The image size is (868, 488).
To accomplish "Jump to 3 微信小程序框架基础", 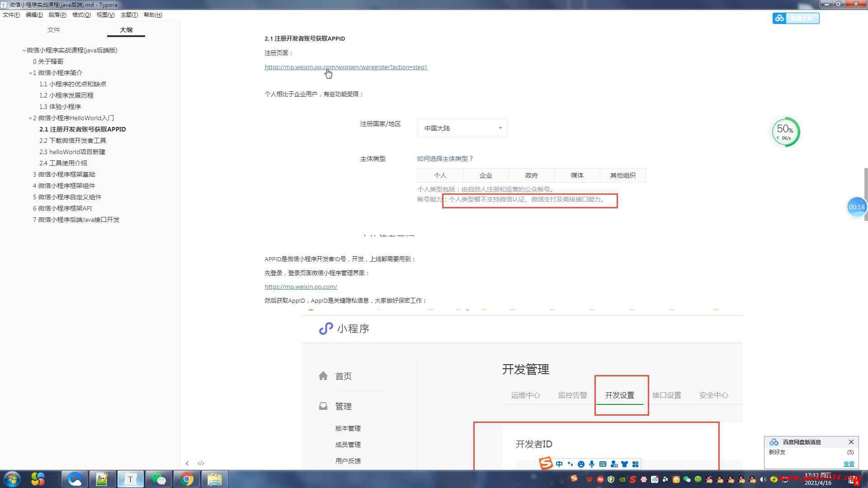I will (x=64, y=174).
